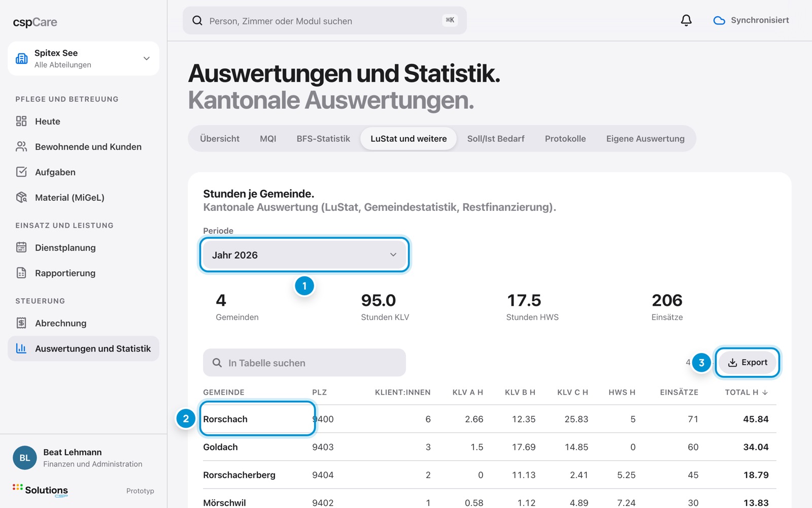This screenshot has width=812, height=508.
Task: Go to the Protokolle tab
Action: [565, 139]
